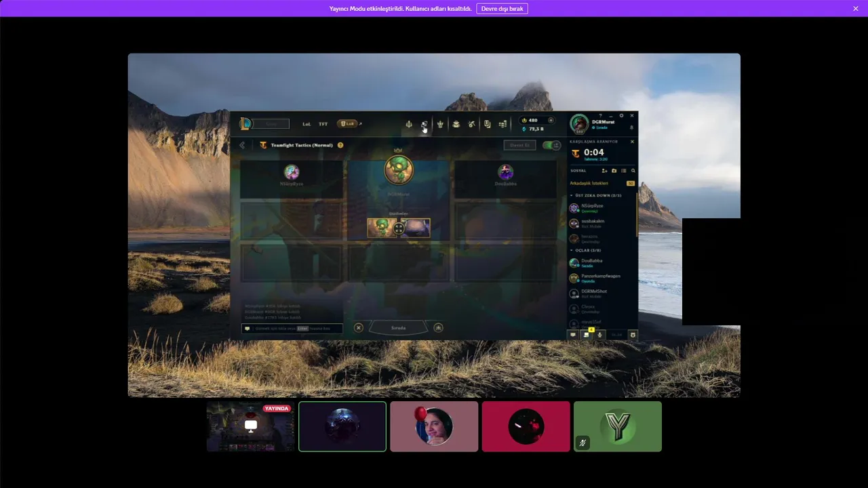868x488 pixels.
Task: Select the participant tile with the green border
Action: click(342, 426)
